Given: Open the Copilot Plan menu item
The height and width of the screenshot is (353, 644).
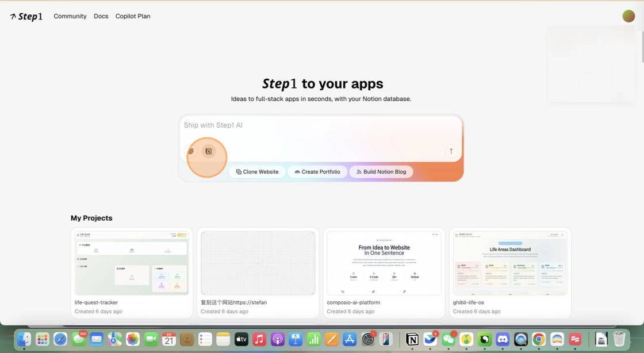Looking at the screenshot, I should click(133, 16).
